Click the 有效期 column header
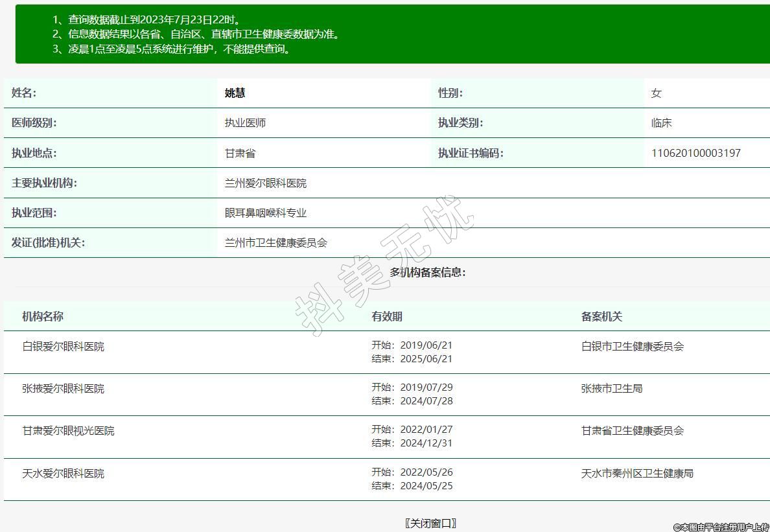Image resolution: width=770 pixels, height=532 pixels. point(387,316)
